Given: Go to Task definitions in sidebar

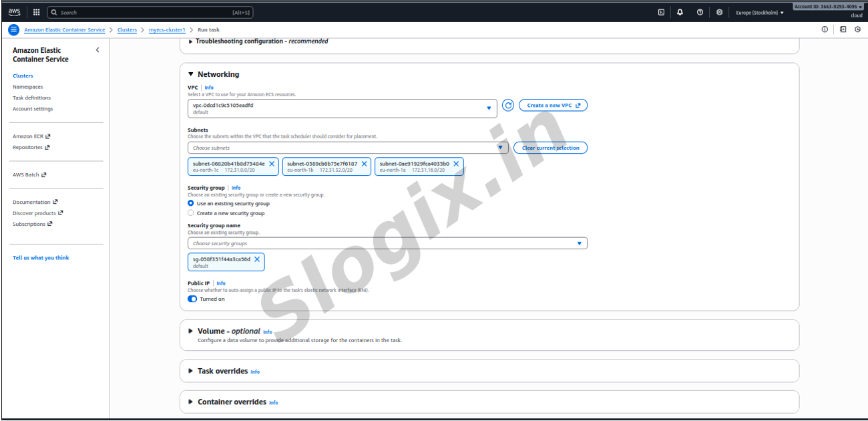Looking at the screenshot, I should pyautogui.click(x=31, y=98).
